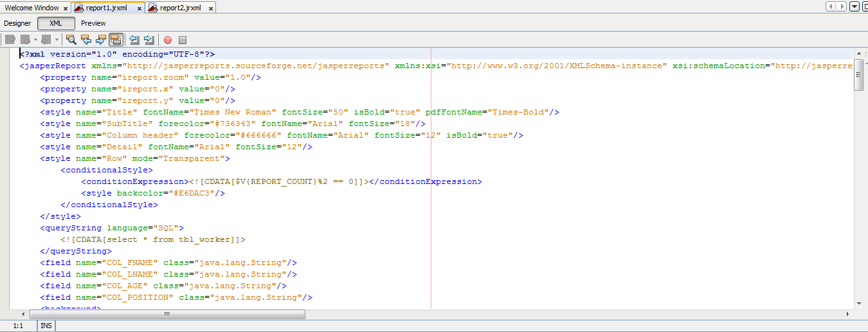The width and height of the screenshot is (868, 332).
Task: Click the queryString language="SQL" line
Action: (112, 228)
